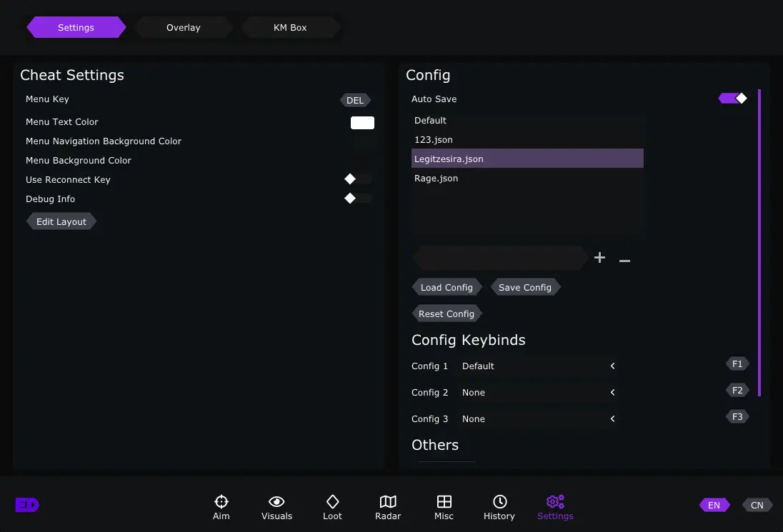Viewport: 783px width, 532px height.
Task: Click the minus icon to remove config
Action: (x=624, y=261)
